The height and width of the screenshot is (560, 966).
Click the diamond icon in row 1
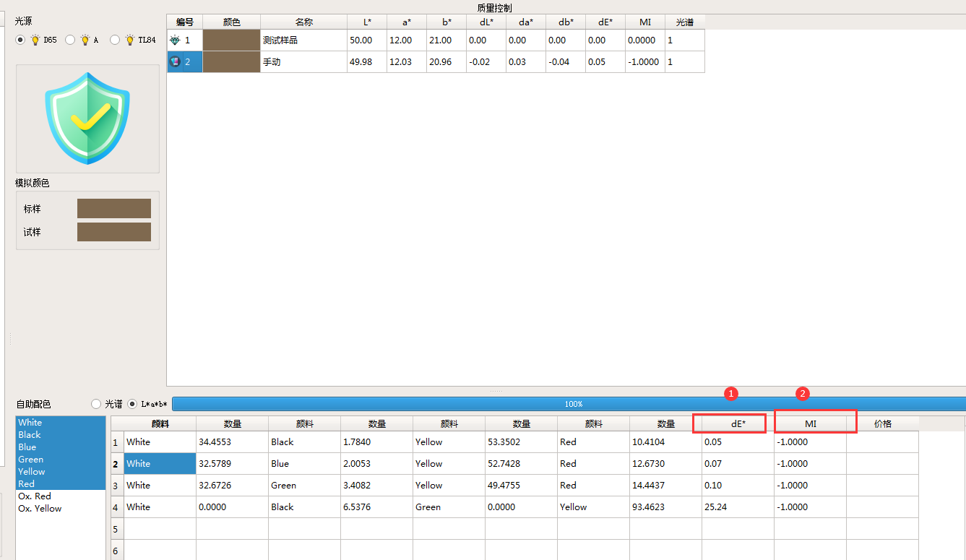(175, 40)
